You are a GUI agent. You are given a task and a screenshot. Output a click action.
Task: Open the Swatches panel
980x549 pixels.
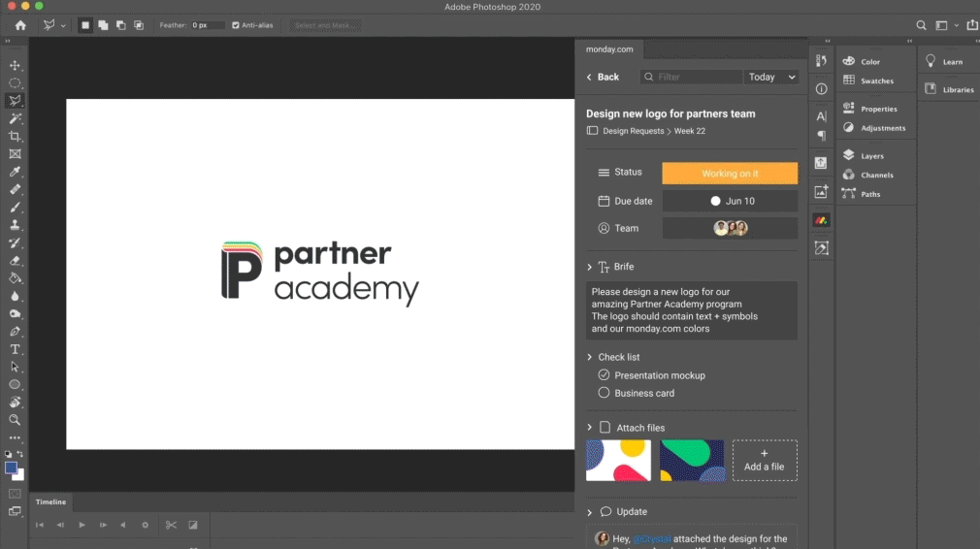click(x=868, y=81)
